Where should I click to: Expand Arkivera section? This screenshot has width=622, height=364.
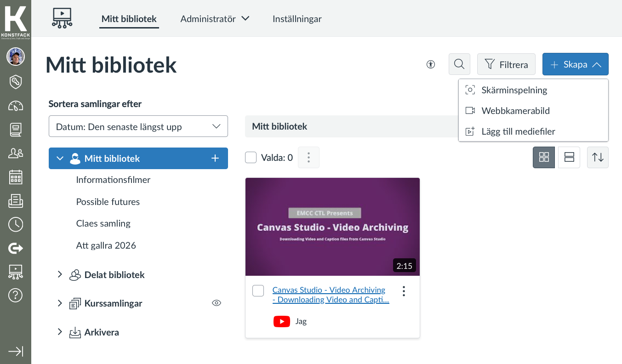60,332
